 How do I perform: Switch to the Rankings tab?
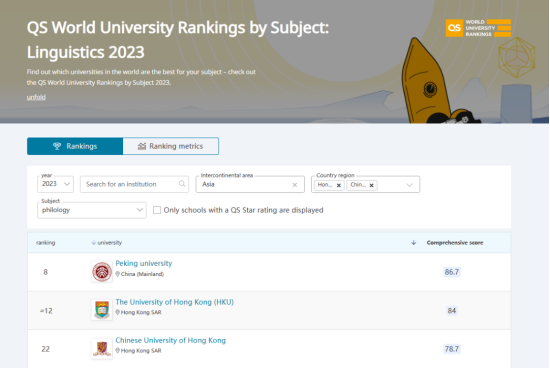coord(75,146)
